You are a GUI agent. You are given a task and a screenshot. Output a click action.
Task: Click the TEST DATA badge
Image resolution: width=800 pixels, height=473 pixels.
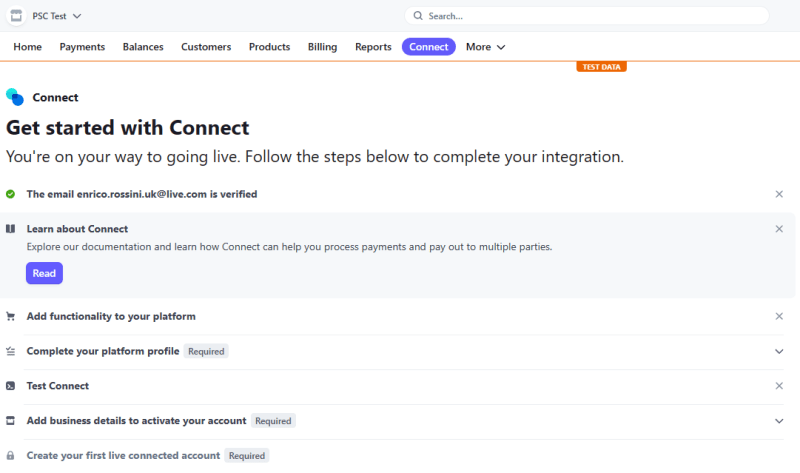tap(602, 67)
